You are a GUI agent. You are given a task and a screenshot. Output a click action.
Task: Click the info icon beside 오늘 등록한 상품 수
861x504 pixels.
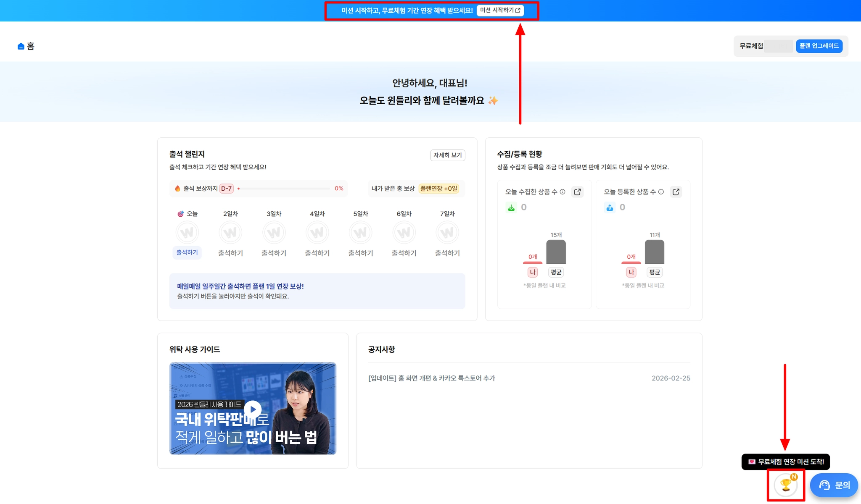click(661, 192)
